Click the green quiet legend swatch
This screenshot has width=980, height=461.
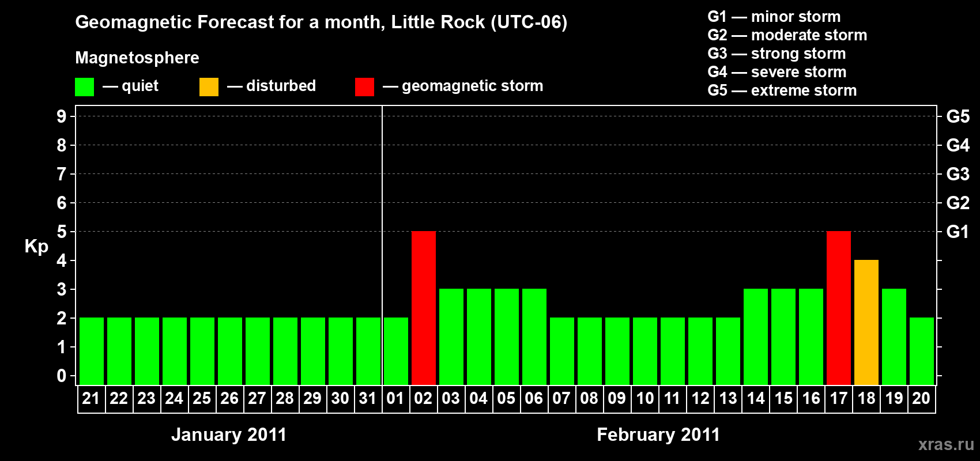tap(84, 87)
